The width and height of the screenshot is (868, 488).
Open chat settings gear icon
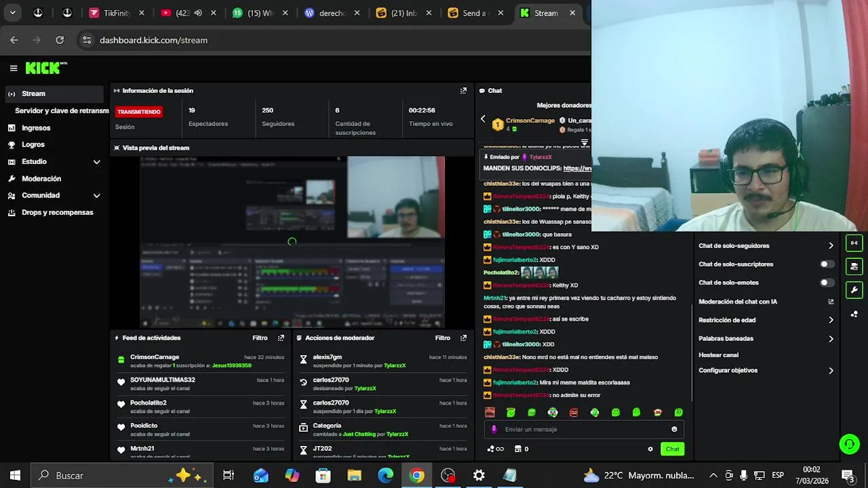pyautogui.click(x=650, y=449)
